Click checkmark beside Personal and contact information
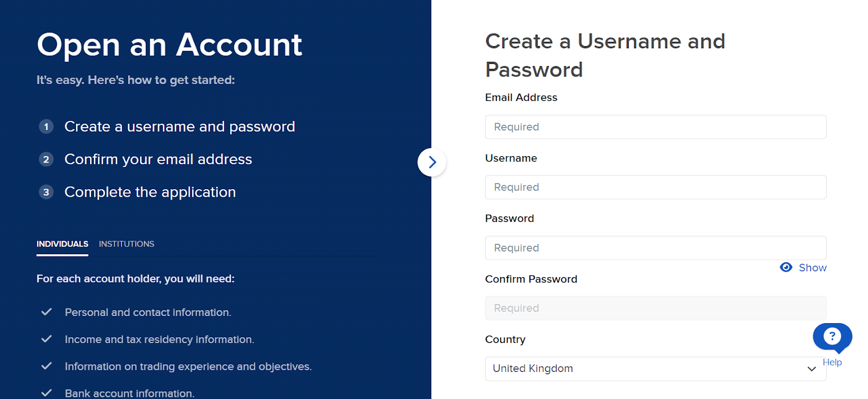The width and height of the screenshot is (868, 399). pos(47,312)
